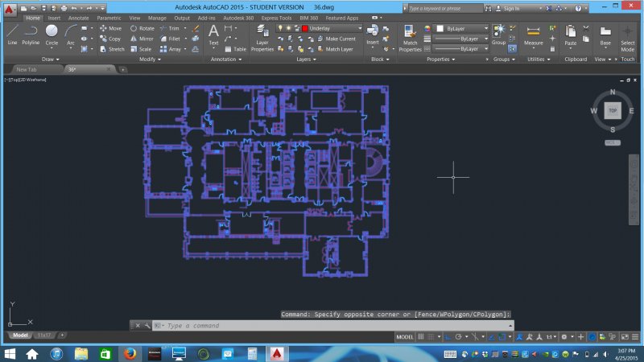The width and height of the screenshot is (644, 362).
Task: Expand the Modify panel
Action: 150,59
